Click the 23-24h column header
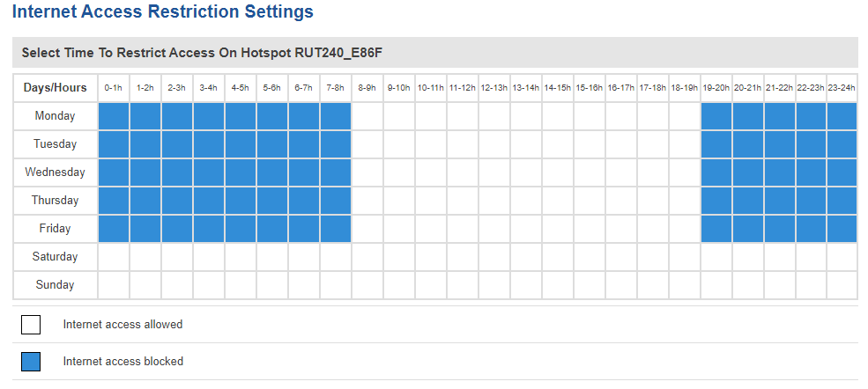868x389 pixels. pyautogui.click(x=842, y=88)
